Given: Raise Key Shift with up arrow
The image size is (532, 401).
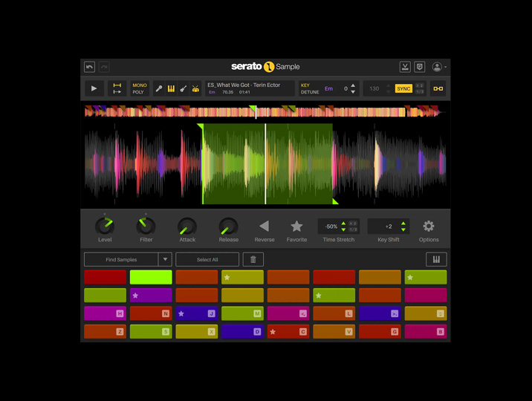Looking at the screenshot, I should pyautogui.click(x=403, y=224).
